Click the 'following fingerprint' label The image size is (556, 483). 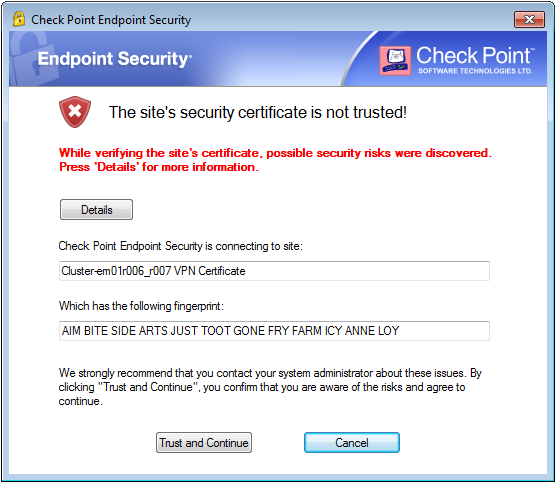(141, 306)
